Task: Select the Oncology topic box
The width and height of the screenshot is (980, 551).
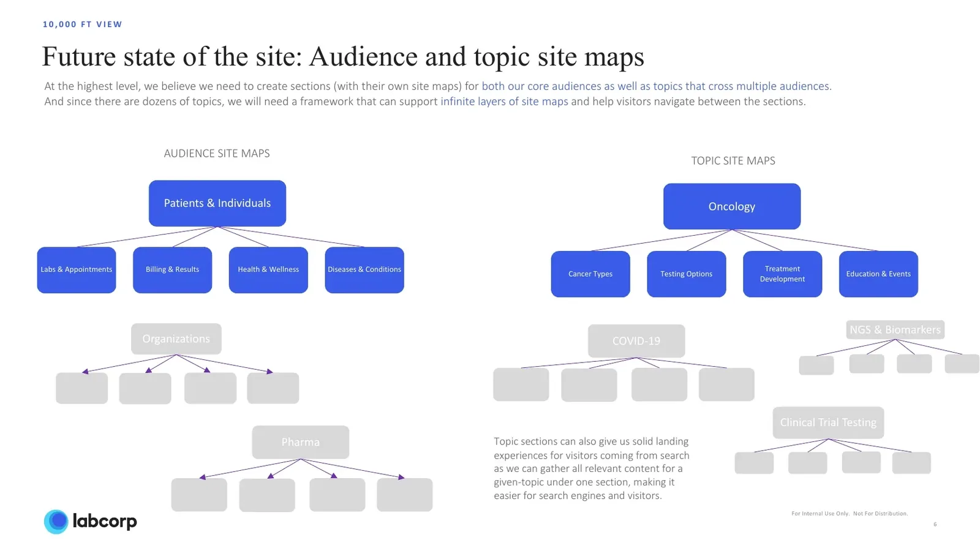Action: (732, 206)
